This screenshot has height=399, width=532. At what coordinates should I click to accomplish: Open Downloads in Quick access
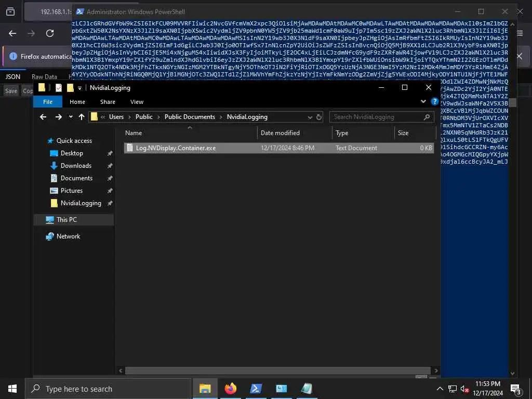76,166
